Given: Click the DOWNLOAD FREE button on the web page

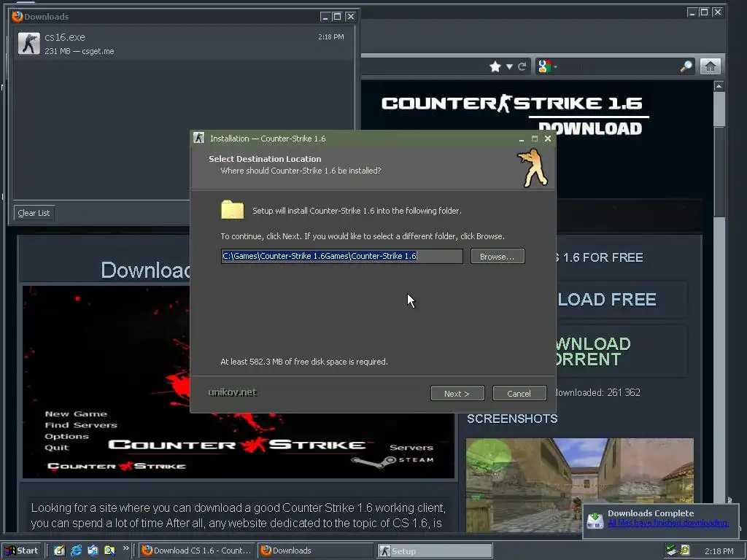Looking at the screenshot, I should [x=621, y=300].
